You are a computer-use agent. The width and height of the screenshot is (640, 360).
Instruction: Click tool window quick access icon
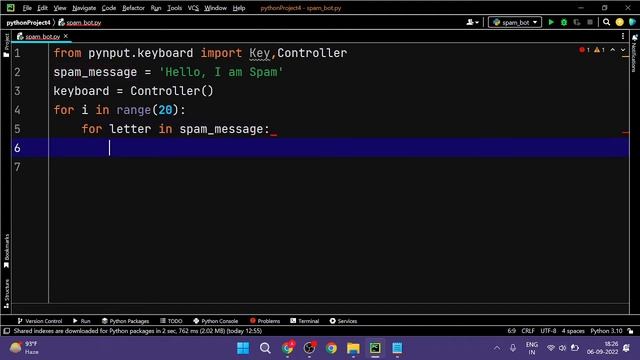point(7,331)
